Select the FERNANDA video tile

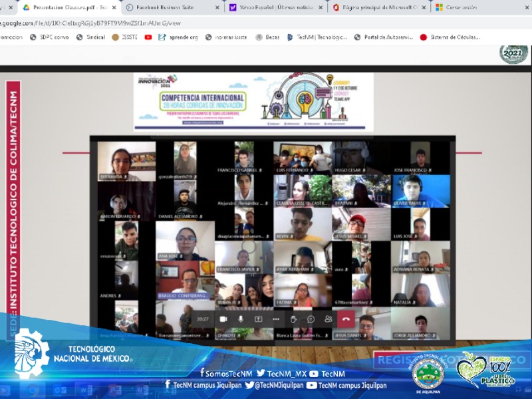pos(126,161)
